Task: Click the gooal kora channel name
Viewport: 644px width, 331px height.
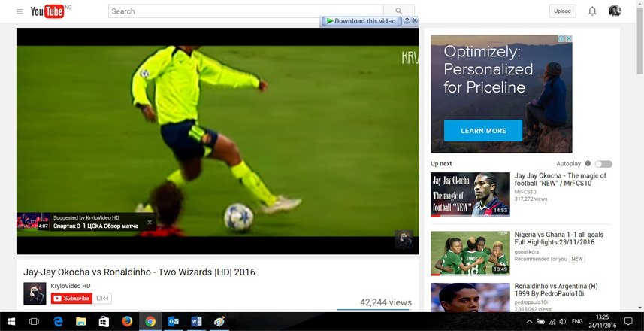Action: [x=527, y=252]
